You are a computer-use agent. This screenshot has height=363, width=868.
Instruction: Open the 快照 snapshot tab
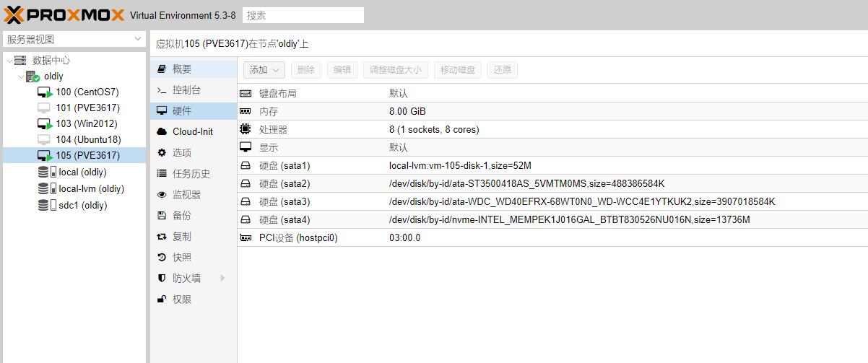point(194,258)
